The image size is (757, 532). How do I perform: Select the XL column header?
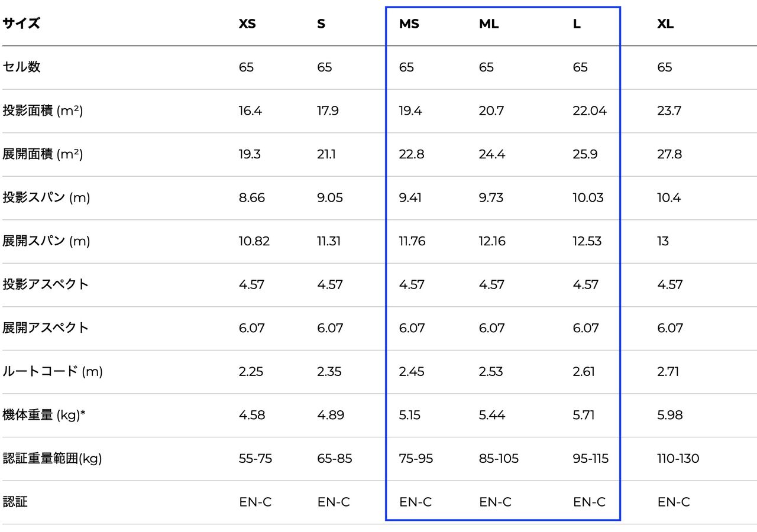click(x=665, y=24)
